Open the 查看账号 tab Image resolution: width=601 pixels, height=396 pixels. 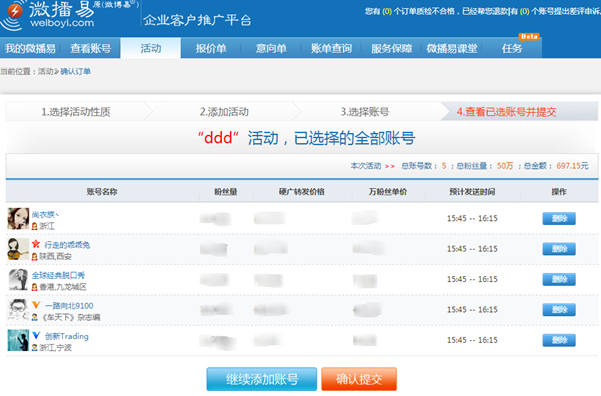[x=90, y=48]
